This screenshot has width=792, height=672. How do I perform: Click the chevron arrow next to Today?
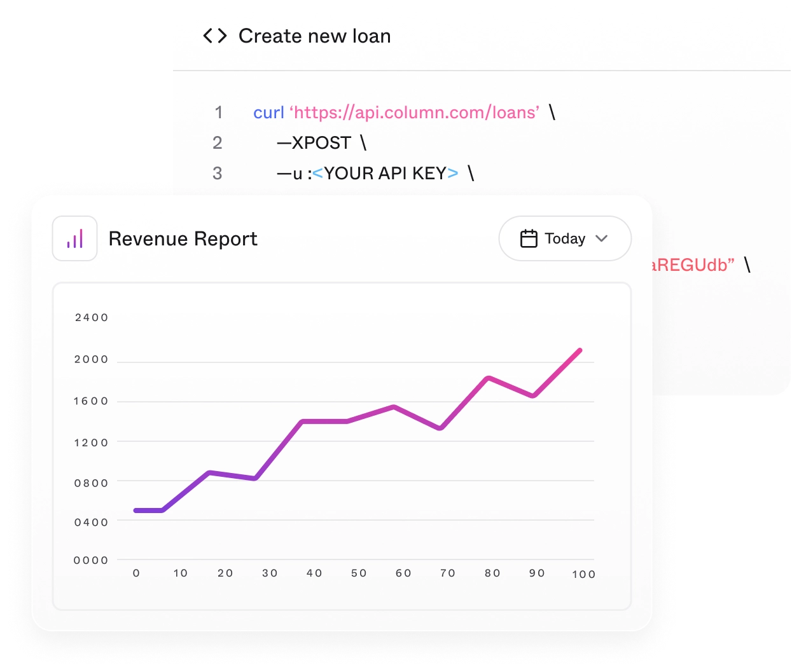[x=601, y=240]
